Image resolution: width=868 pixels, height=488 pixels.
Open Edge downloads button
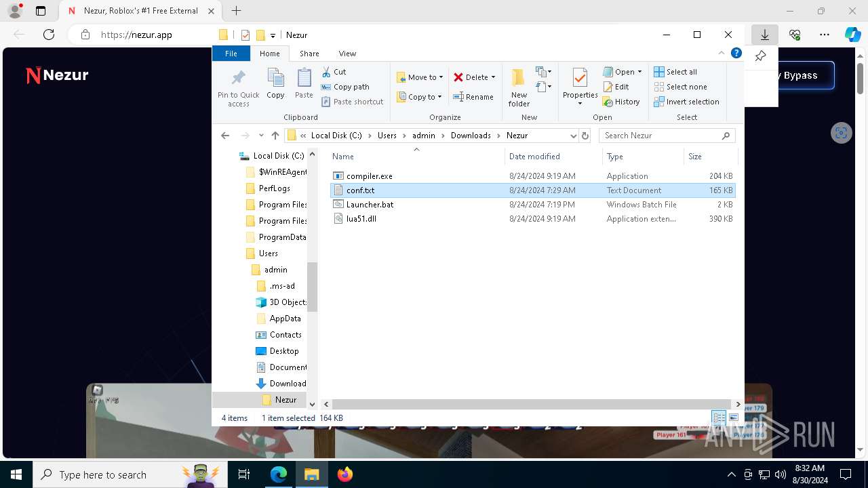click(764, 35)
